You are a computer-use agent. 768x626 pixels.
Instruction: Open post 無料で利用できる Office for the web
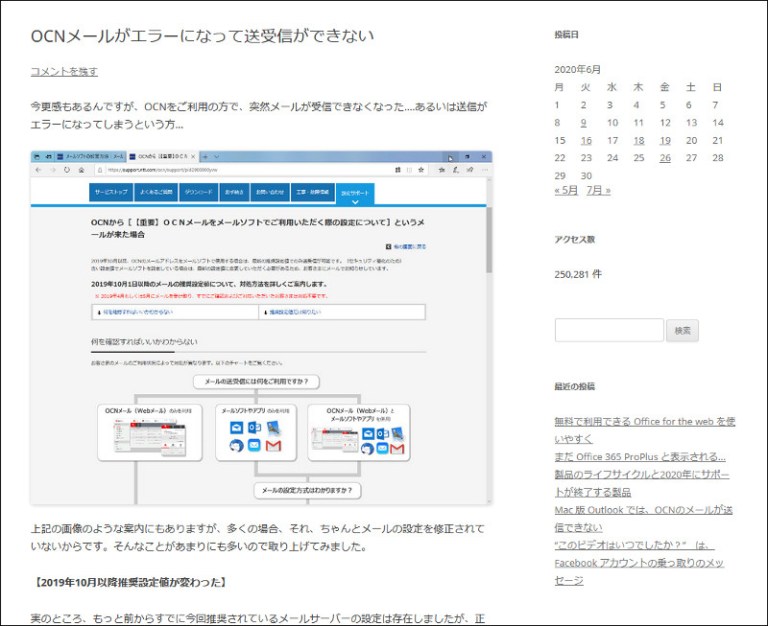tap(645, 430)
